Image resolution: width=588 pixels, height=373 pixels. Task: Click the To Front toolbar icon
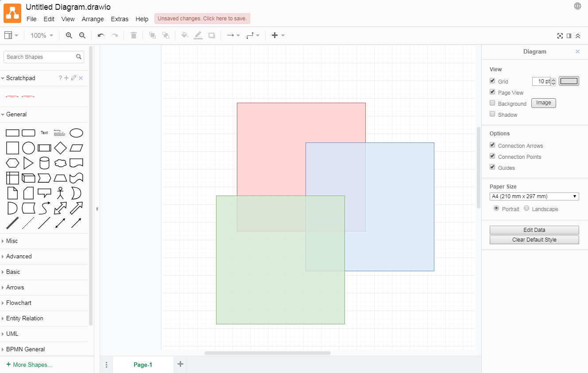pos(152,35)
